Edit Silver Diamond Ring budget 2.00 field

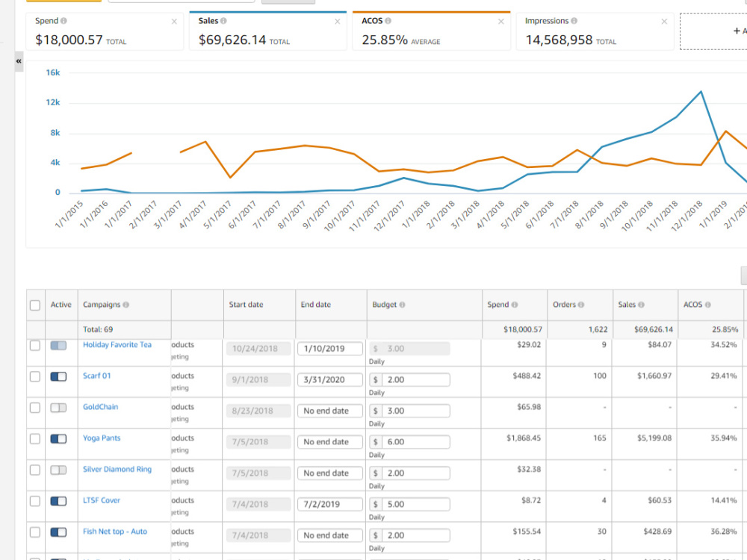415,473
